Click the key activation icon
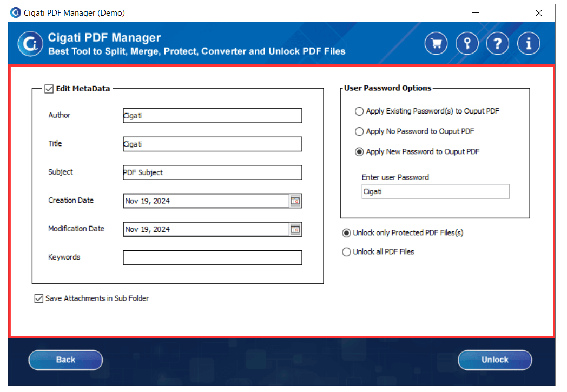This screenshot has width=567, height=392. coord(467,43)
